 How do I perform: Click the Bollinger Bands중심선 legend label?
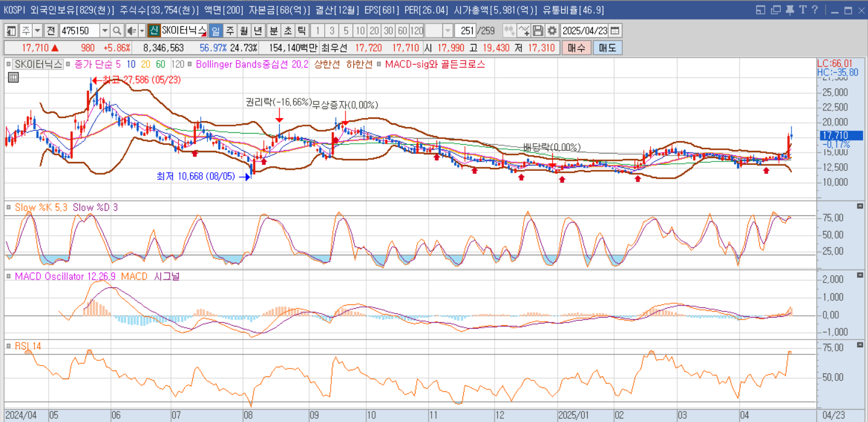(x=251, y=64)
